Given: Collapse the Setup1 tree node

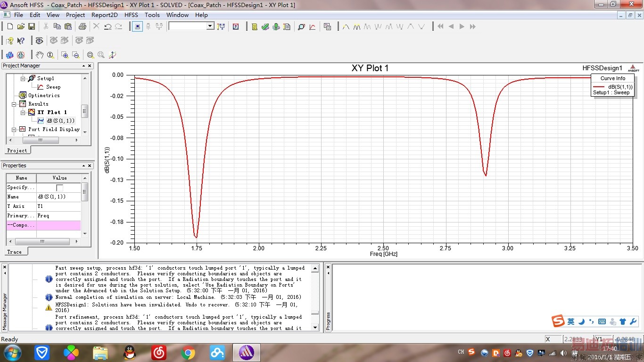Looking at the screenshot, I should (x=23, y=78).
